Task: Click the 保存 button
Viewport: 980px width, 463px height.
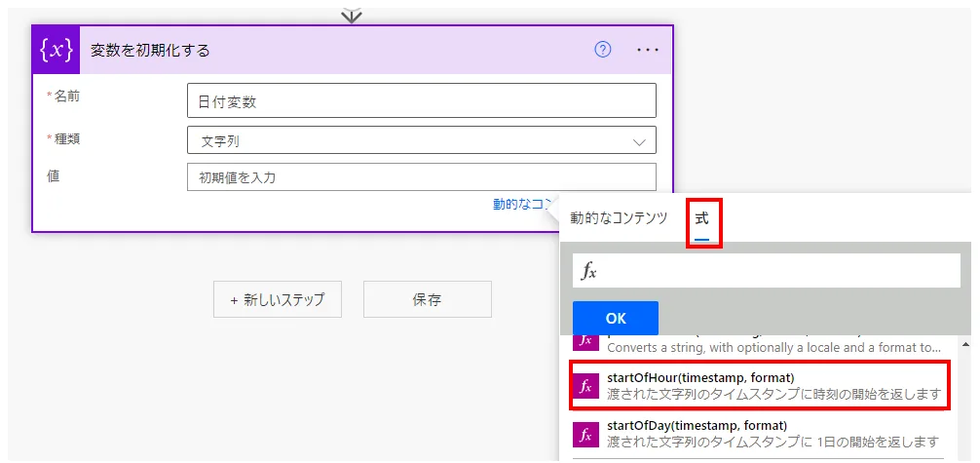Action: [x=427, y=300]
